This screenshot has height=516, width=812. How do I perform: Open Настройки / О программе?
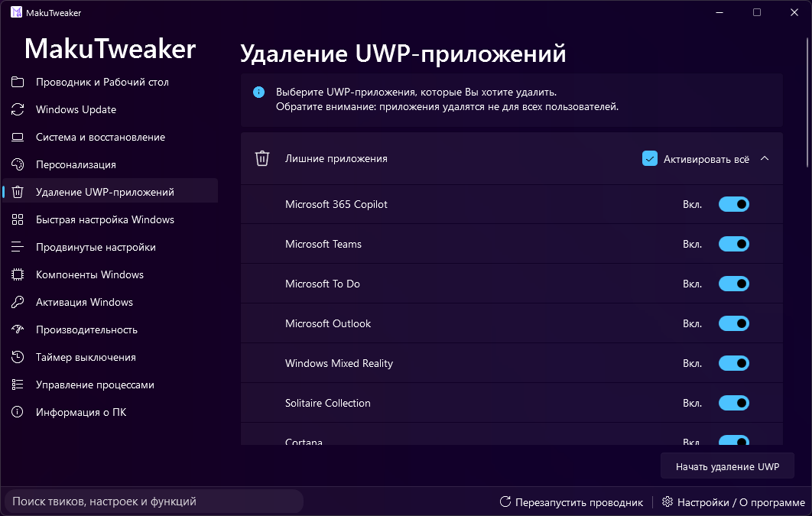coord(733,501)
